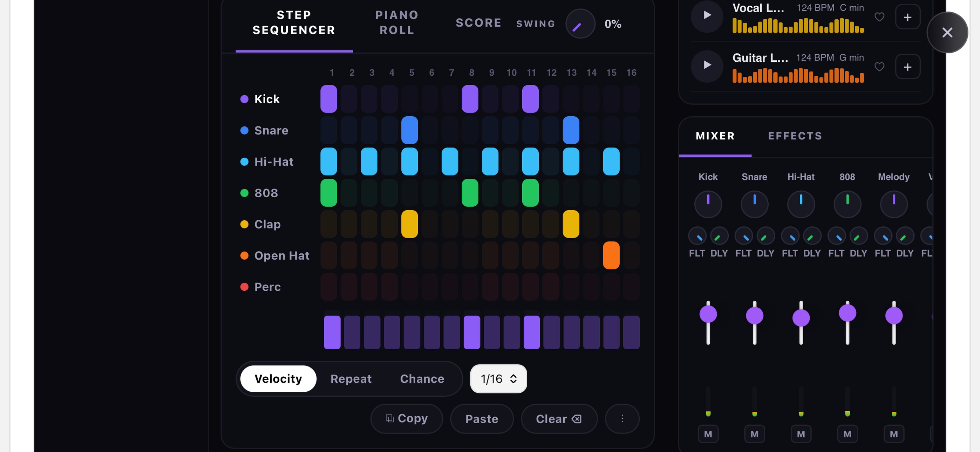Screen dimensions: 980x452
Task: Click the Melody volume fader handle
Action: (x=894, y=316)
